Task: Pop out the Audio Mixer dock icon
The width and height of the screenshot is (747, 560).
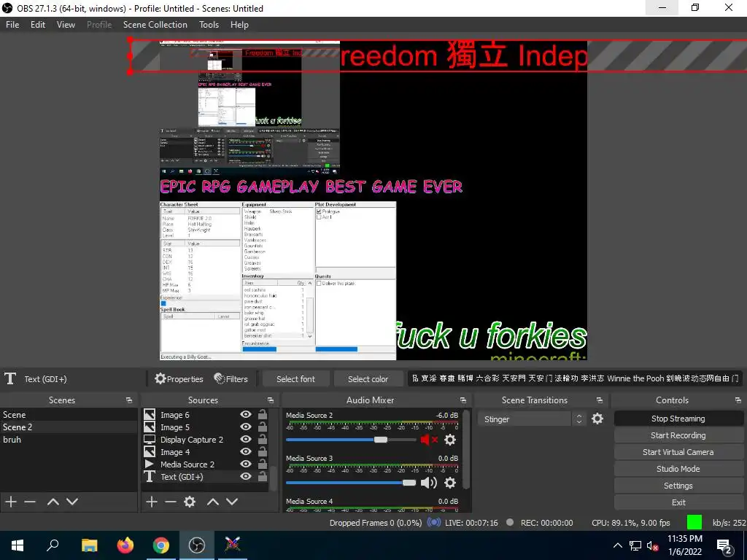Action: [463, 400]
